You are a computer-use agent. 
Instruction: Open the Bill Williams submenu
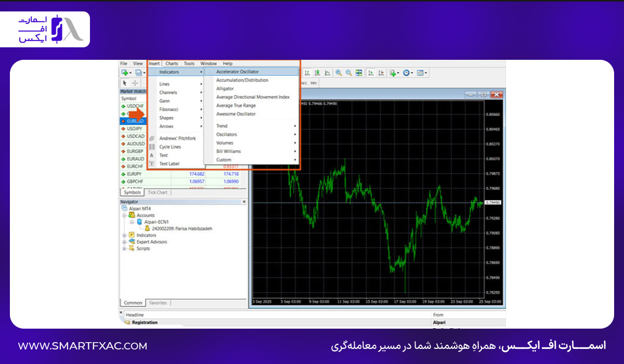(x=251, y=151)
